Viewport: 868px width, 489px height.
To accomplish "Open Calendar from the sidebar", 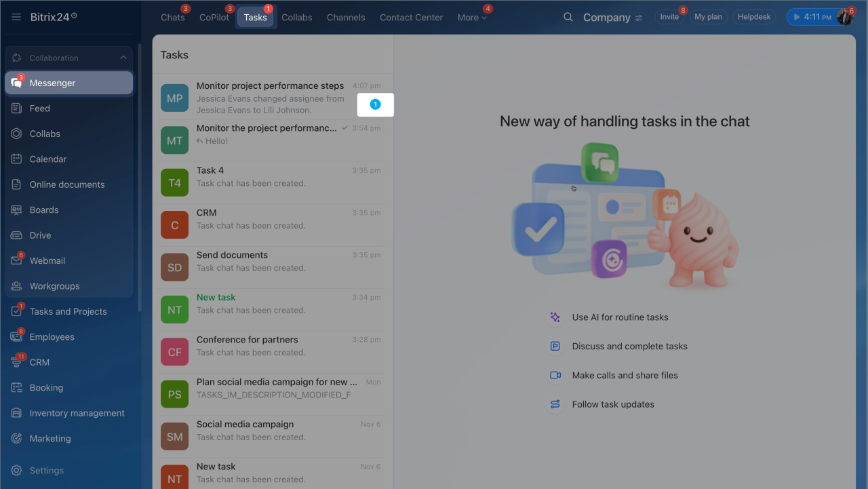I will (x=48, y=159).
